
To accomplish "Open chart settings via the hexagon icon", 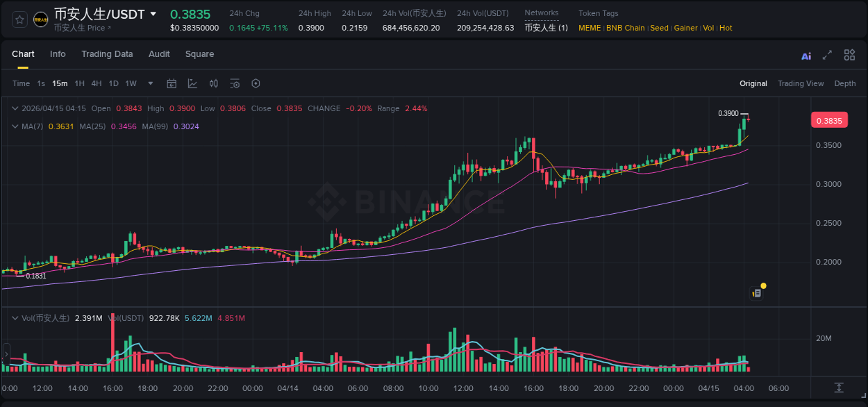I will [256, 83].
